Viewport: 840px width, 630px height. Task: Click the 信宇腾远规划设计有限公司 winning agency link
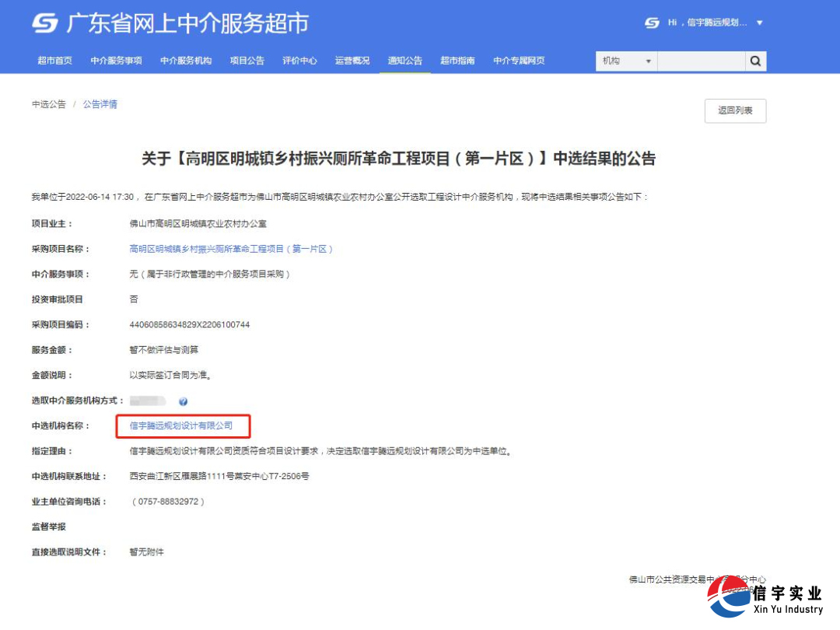(x=183, y=426)
